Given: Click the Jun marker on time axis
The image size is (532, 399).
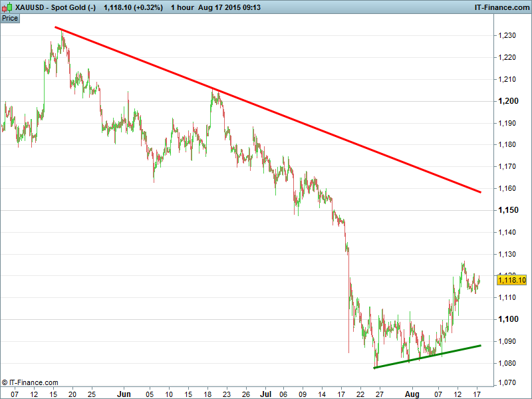Looking at the screenshot, I should [x=124, y=394].
